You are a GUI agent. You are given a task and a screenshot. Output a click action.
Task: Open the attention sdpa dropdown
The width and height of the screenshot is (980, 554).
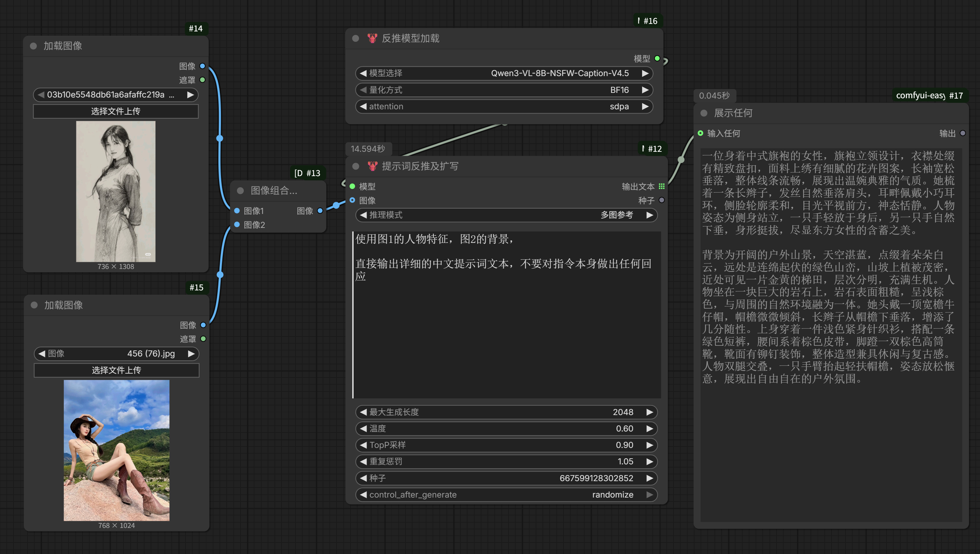[504, 106]
